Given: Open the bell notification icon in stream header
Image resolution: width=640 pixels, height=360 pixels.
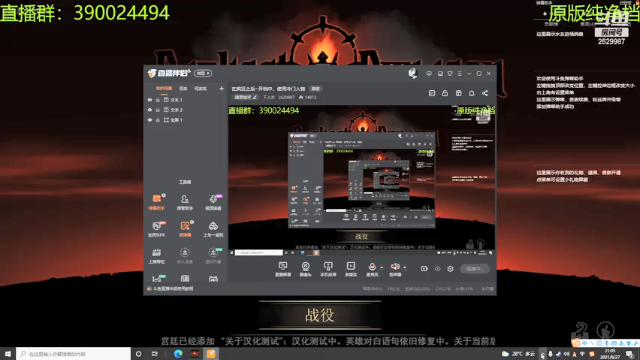Looking at the screenshot, I should (471, 93).
